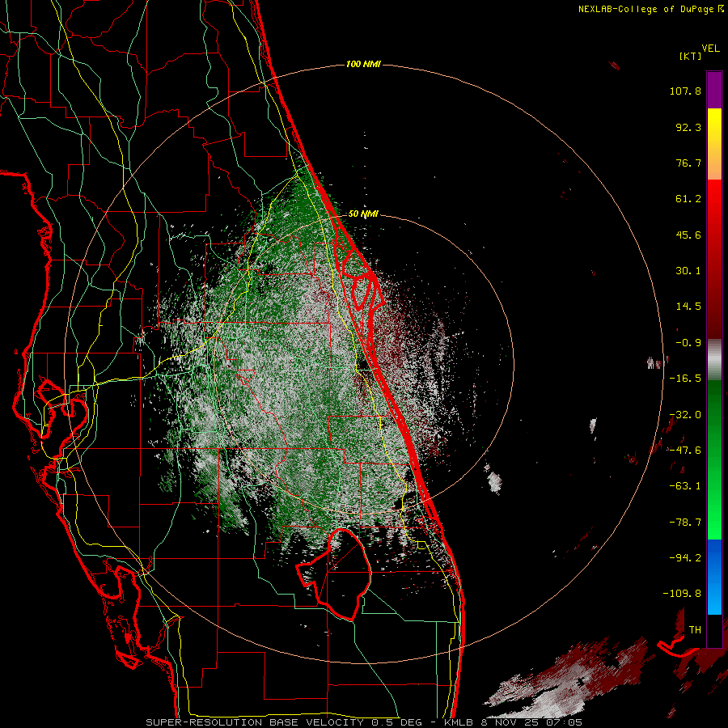The width and height of the screenshot is (728, 728).
Task: Click the 14.5 velocity scale value
Action: click(688, 307)
